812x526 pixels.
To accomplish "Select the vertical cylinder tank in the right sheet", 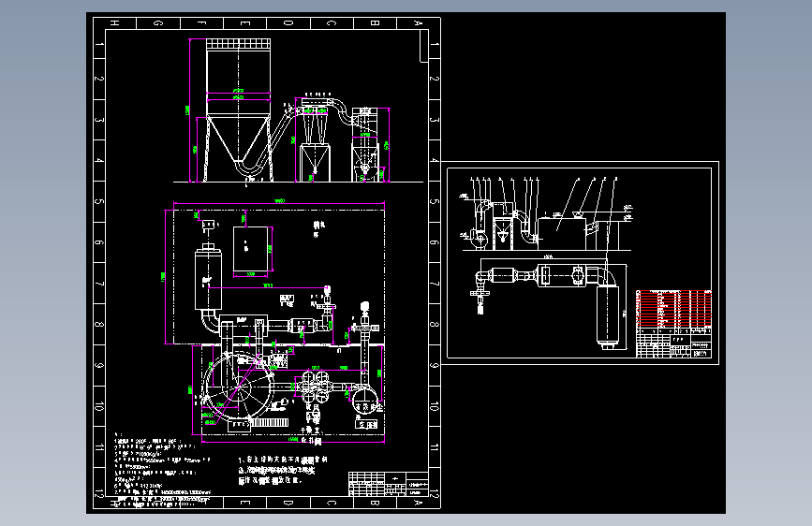I will pyautogui.click(x=607, y=316).
